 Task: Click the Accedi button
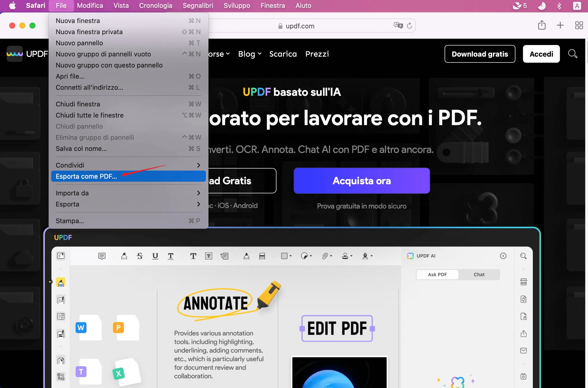pyautogui.click(x=541, y=54)
